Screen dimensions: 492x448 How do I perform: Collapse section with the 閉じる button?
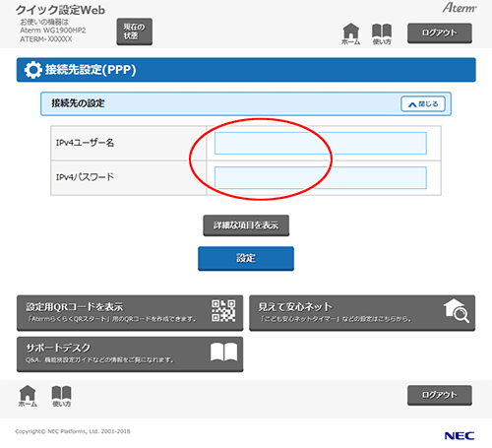click(423, 104)
